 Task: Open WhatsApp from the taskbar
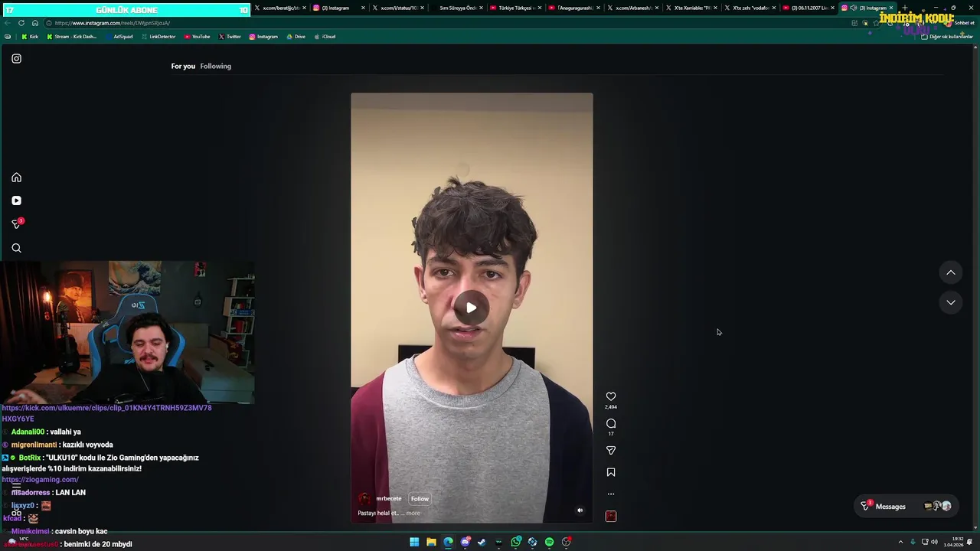tap(516, 542)
